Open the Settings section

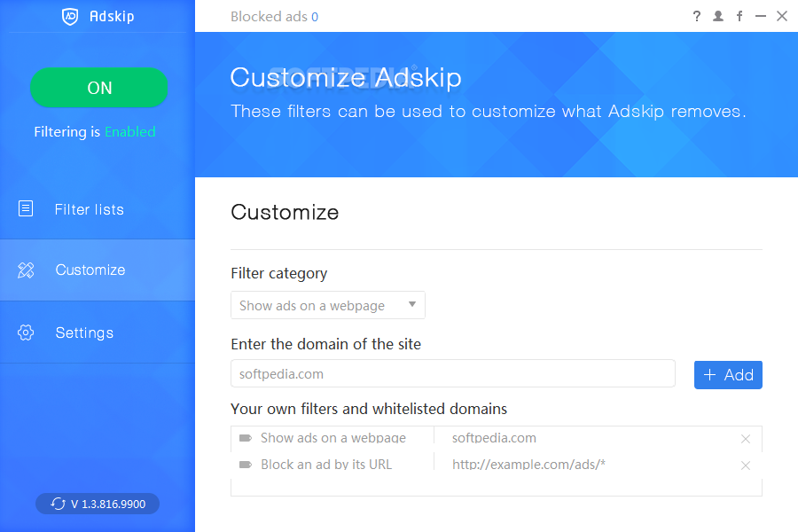(98, 332)
